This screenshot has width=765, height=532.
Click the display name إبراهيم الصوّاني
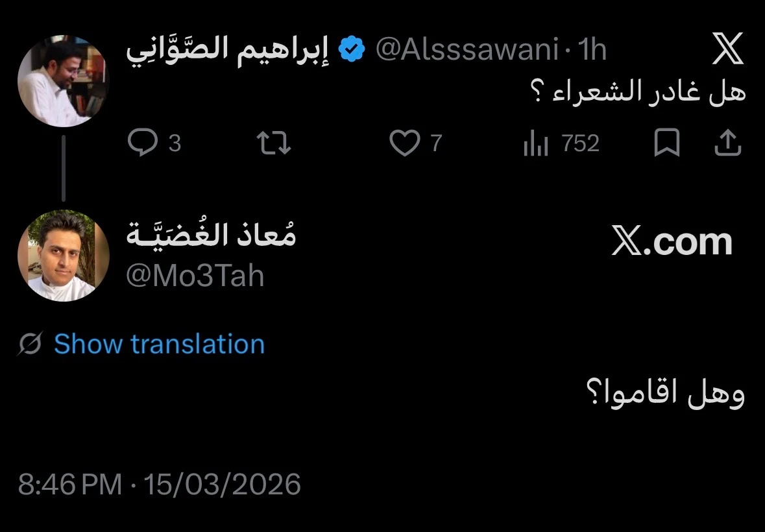point(227,50)
